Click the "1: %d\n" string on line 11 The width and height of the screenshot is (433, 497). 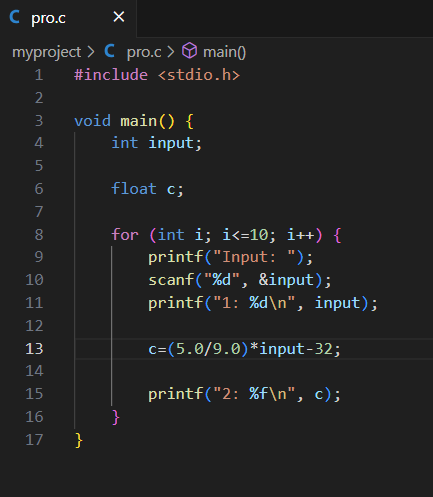pos(254,303)
